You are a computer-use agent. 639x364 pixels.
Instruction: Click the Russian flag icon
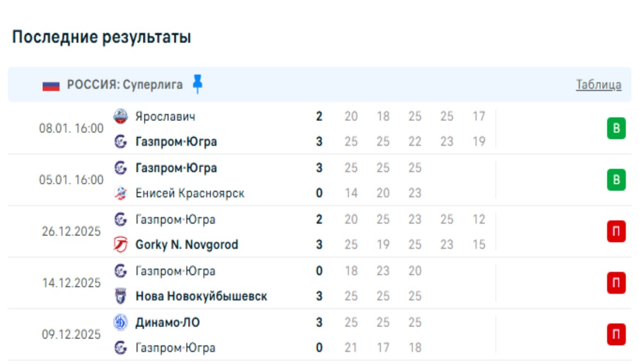[x=51, y=85]
